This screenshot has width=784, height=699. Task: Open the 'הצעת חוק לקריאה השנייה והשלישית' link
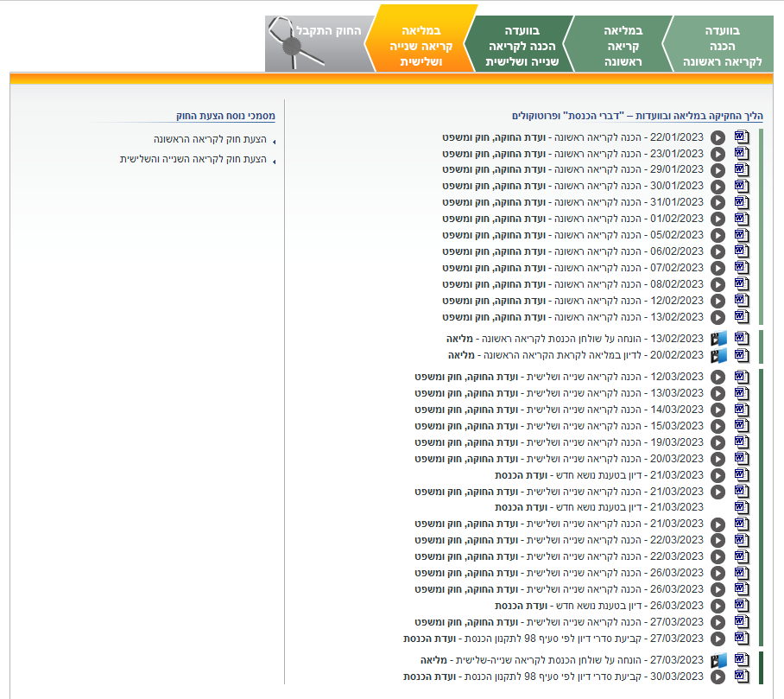(x=193, y=159)
